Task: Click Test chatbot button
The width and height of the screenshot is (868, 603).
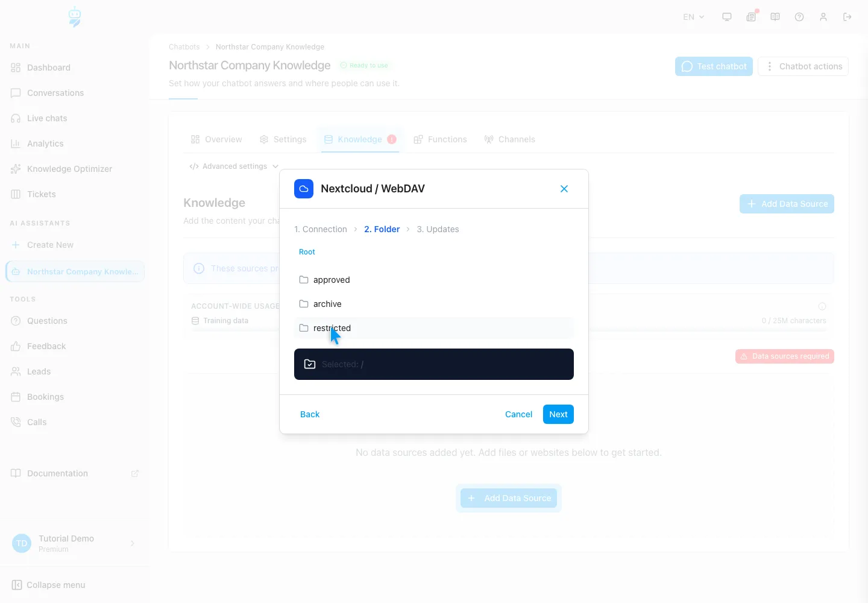Action: (x=714, y=66)
